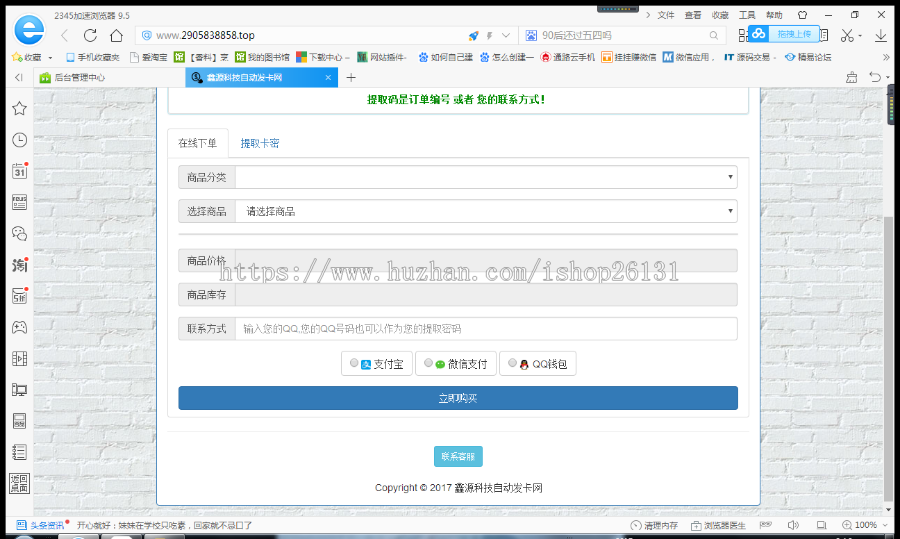Open the 请选择商品 dropdown
Screen dimensions: 900x539
point(486,211)
